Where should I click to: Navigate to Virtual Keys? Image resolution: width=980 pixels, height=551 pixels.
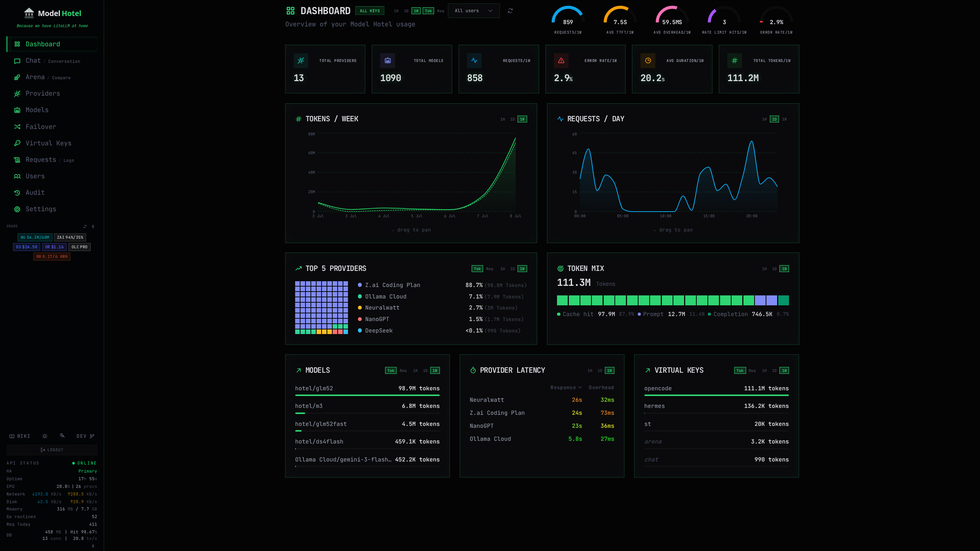click(52, 143)
